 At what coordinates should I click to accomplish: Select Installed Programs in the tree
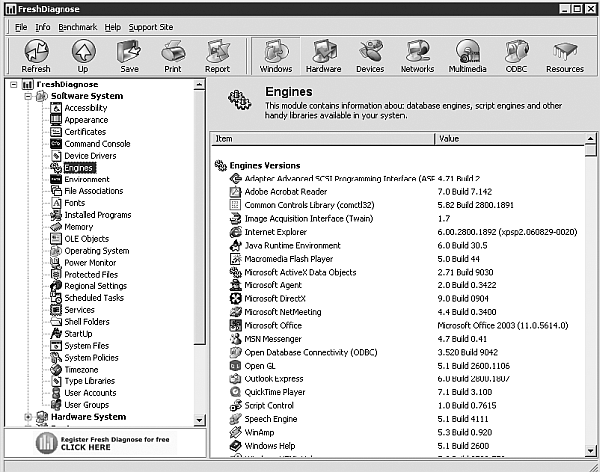coord(97,215)
